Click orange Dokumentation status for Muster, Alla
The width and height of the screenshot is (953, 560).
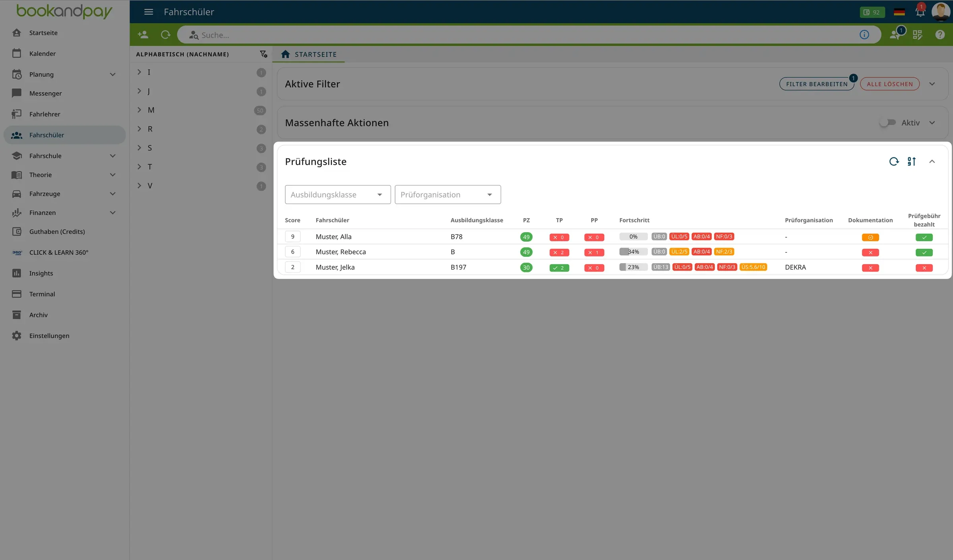[x=870, y=237]
